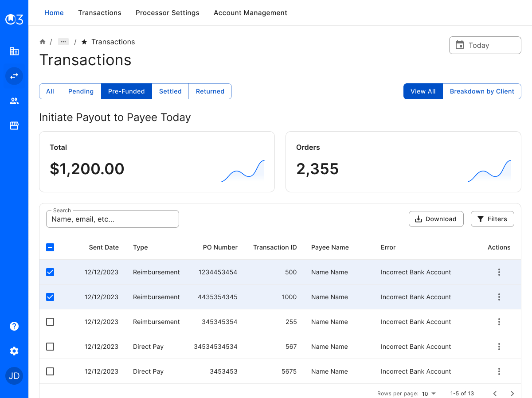Select Breakdown by Client view
Screen dimensions: 532x398
482,91
